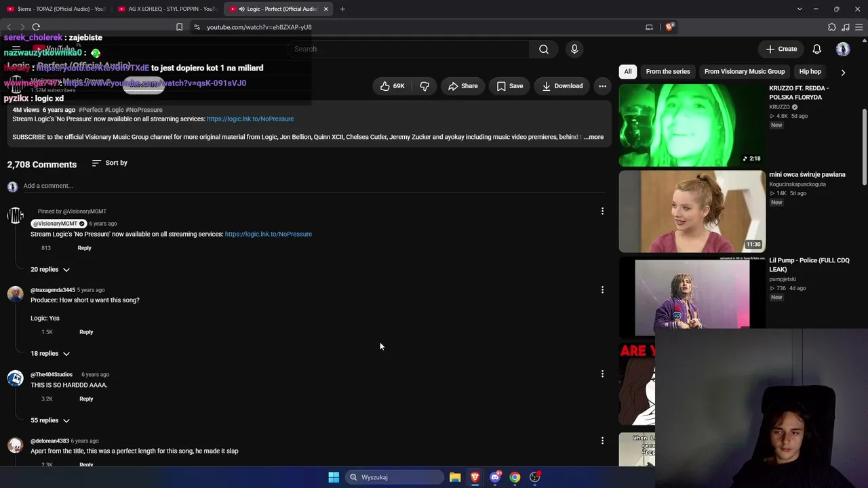Open options menu for traxagenda3445 comment
Image resolution: width=868 pixels, height=488 pixels.
pos(602,290)
